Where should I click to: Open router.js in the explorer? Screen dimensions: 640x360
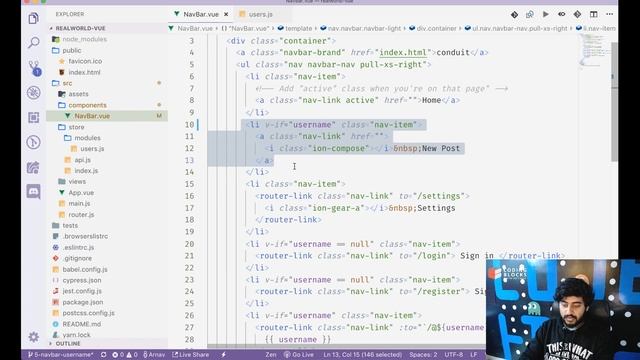(x=81, y=214)
